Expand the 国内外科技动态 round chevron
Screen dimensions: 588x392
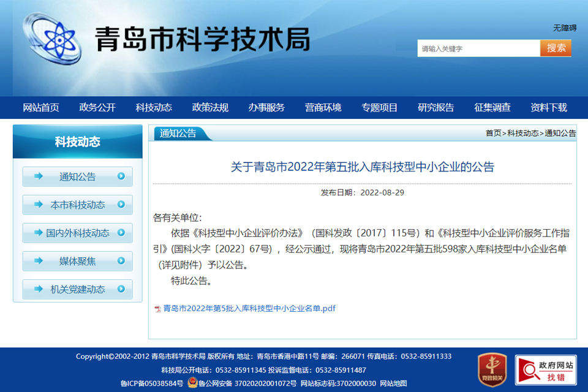(x=121, y=232)
